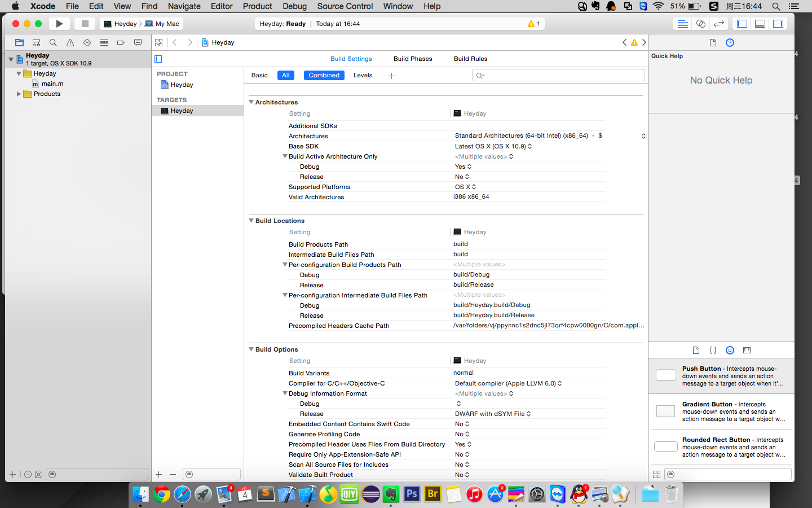Remove the target with the minus button

pyautogui.click(x=173, y=475)
